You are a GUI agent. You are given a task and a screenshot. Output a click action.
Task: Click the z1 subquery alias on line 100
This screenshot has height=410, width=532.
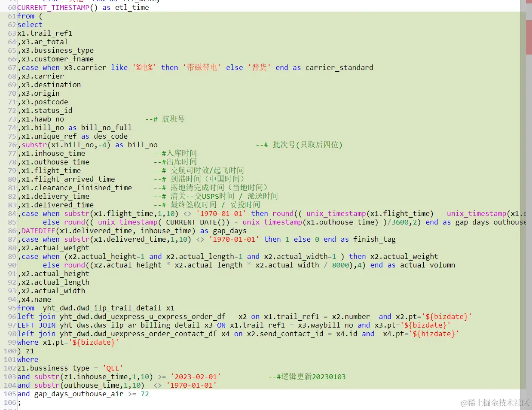click(x=30, y=351)
